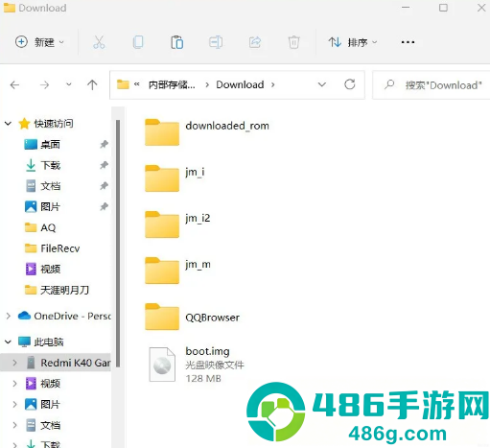Click the folder icon in address bar
Image resolution: width=490 pixels, height=448 pixels.
point(123,84)
